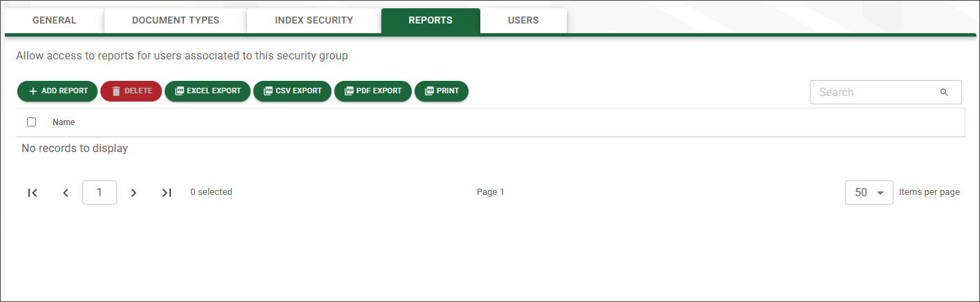980x302 pixels.
Task: Select the Reports tab
Action: point(430,21)
